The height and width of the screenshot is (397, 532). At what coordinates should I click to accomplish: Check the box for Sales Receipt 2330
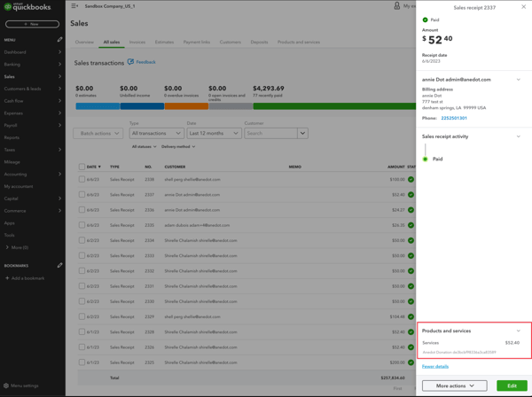82,301
